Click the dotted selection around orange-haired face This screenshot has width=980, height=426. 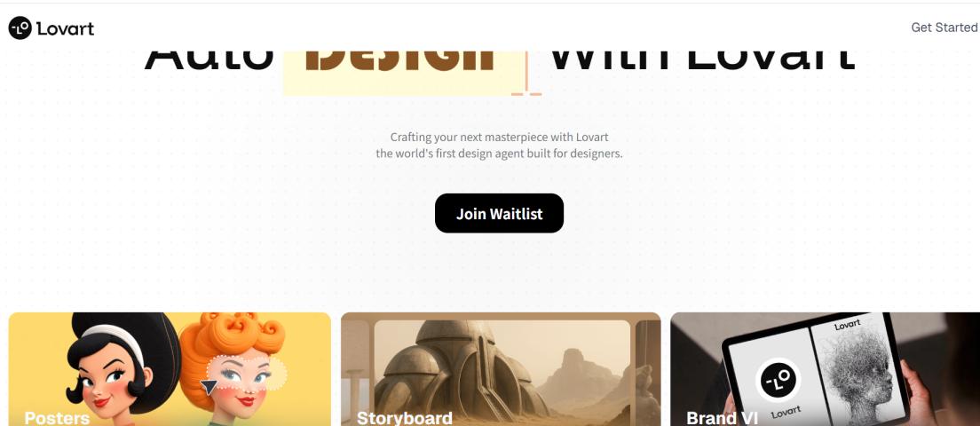point(247,373)
